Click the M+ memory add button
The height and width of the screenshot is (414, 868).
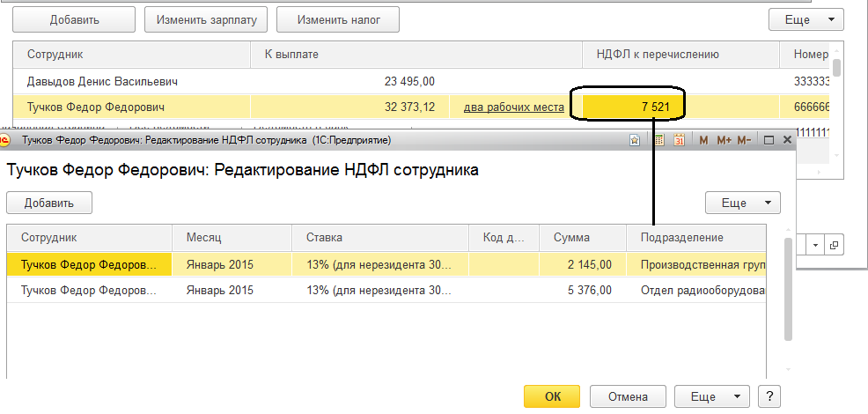tap(724, 140)
